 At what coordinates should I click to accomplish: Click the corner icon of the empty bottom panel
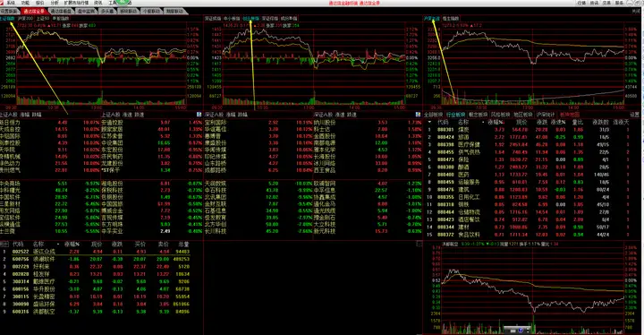[x=419, y=244]
